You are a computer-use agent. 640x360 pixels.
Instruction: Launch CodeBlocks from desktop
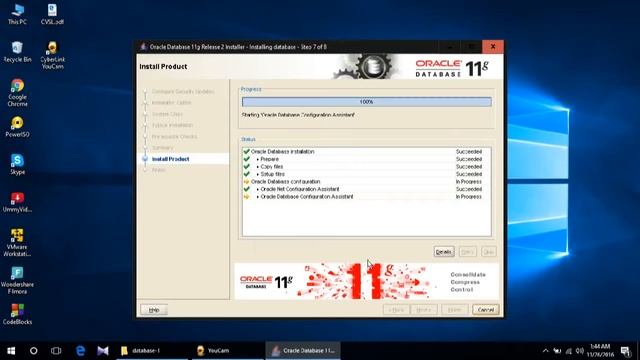point(17,314)
